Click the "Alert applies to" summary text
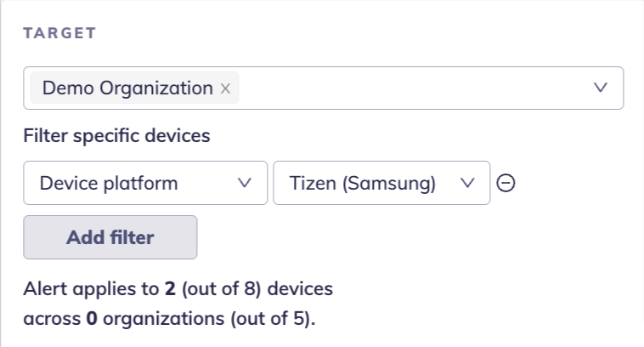 click(92, 289)
